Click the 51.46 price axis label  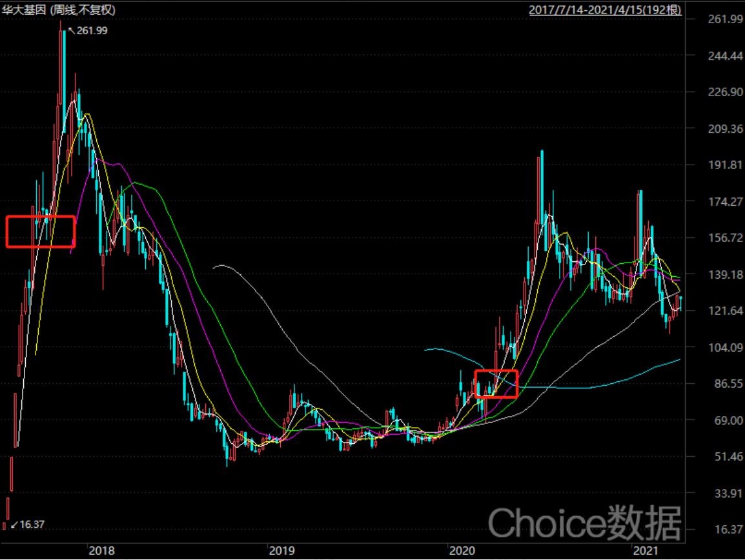click(728, 457)
